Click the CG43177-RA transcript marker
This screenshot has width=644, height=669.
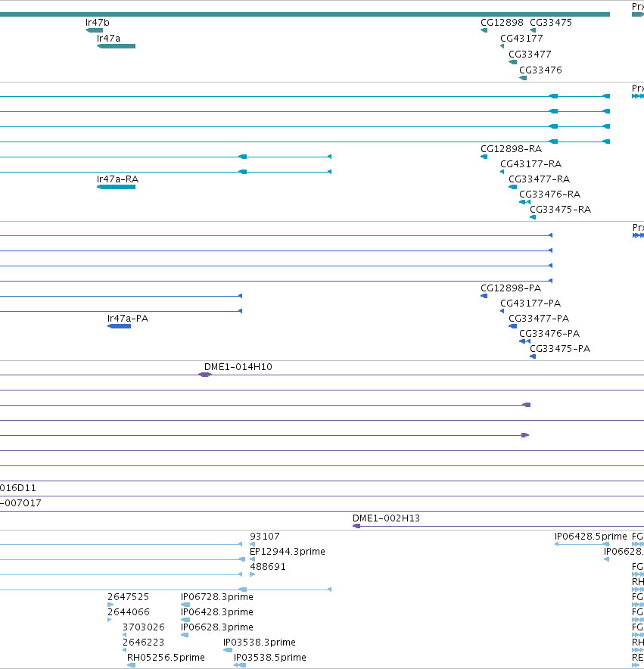pyautogui.click(x=502, y=172)
